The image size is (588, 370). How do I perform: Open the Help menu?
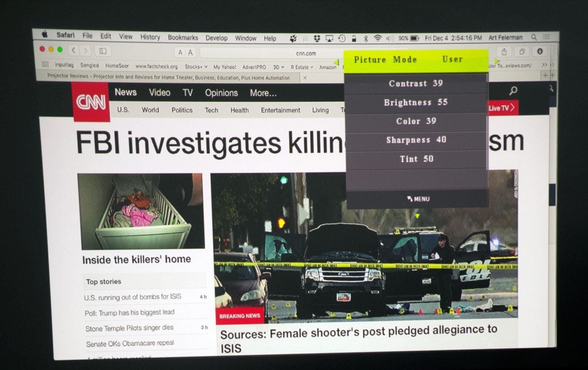[270, 38]
